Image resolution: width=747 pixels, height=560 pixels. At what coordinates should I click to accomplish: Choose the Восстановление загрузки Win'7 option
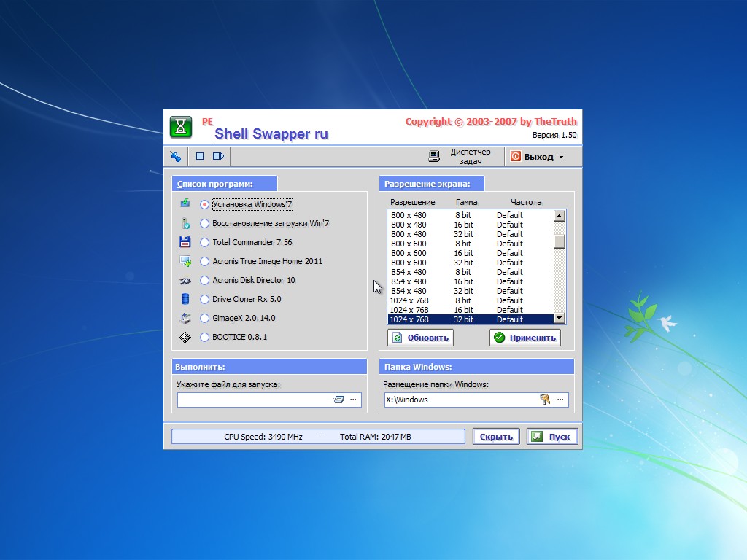[x=204, y=224]
